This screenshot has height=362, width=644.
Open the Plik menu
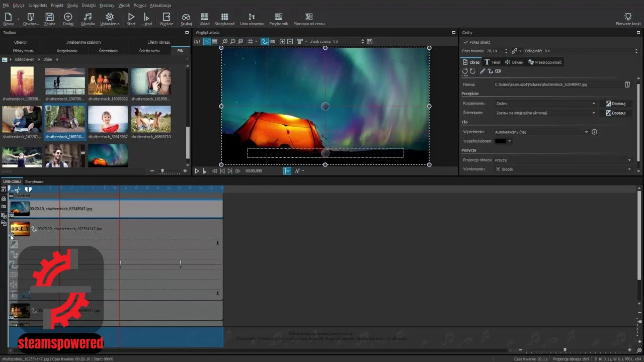point(5,5)
